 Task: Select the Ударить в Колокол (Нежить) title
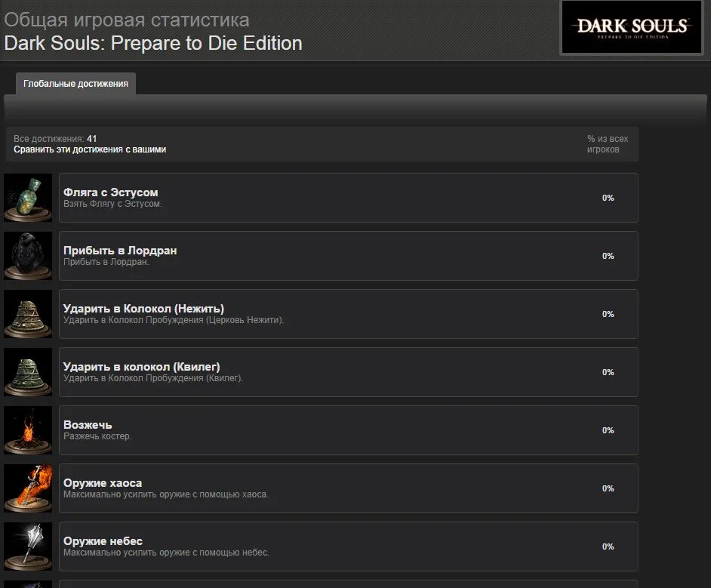(143, 308)
